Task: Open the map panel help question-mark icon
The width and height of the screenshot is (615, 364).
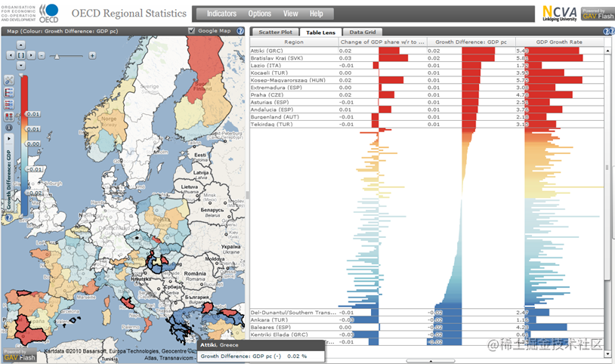Action: point(240,31)
